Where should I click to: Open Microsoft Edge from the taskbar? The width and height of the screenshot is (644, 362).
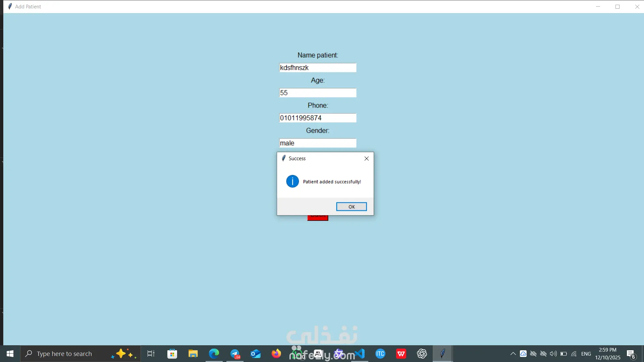point(214,354)
